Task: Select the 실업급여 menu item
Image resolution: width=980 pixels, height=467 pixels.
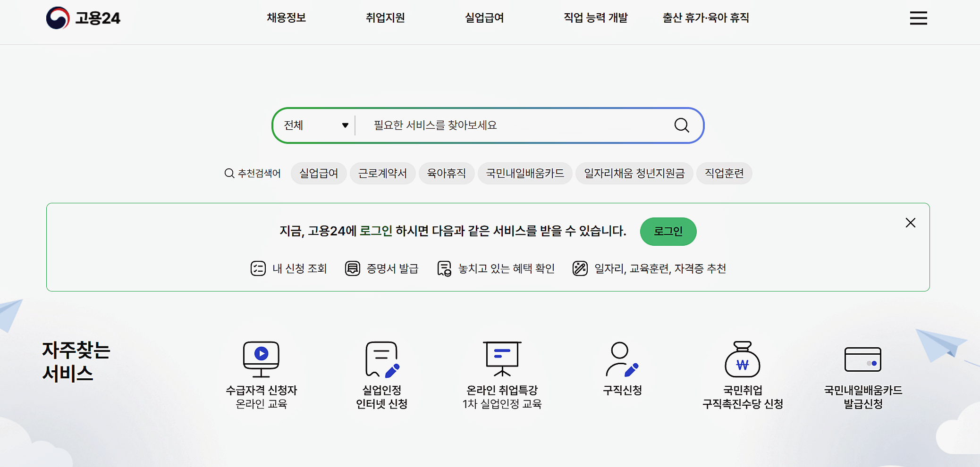Action: (484, 17)
